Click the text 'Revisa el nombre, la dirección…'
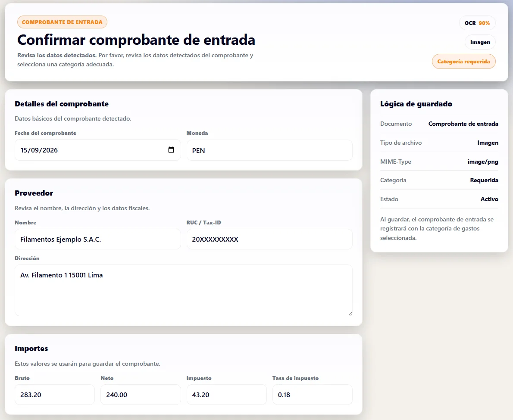This screenshot has width=513, height=420. 82,208
